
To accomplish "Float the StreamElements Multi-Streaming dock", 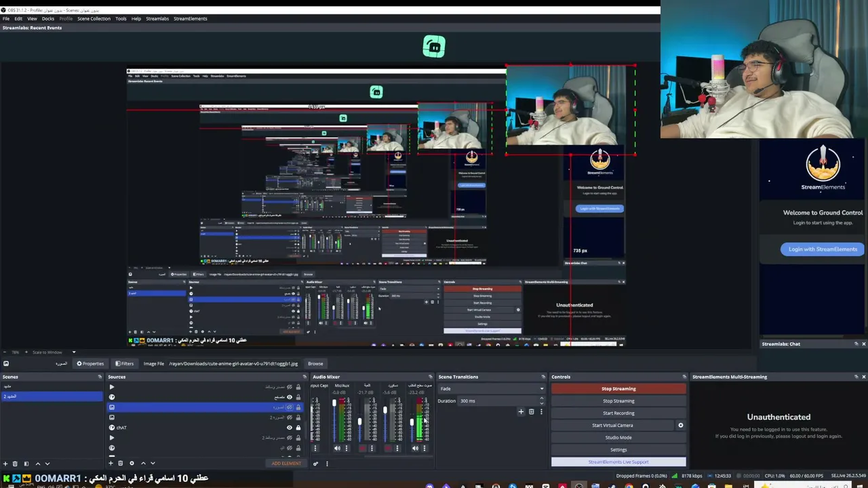I will coord(856,377).
